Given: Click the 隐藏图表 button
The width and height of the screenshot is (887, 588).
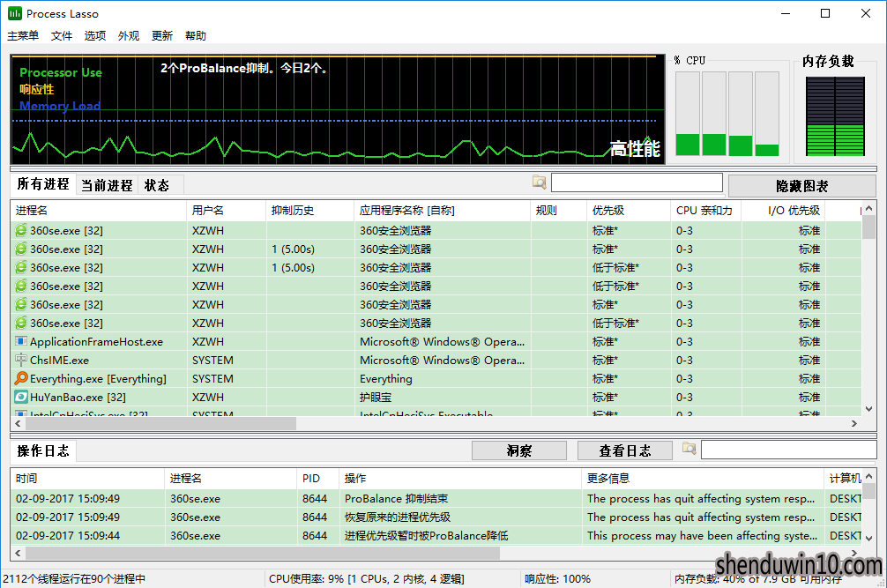Looking at the screenshot, I should point(802,186).
